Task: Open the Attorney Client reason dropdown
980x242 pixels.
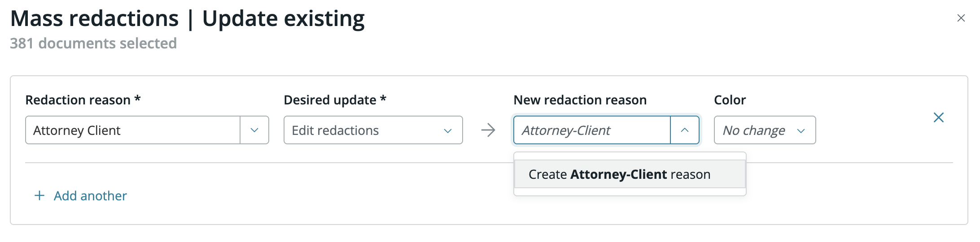Action: point(147,130)
